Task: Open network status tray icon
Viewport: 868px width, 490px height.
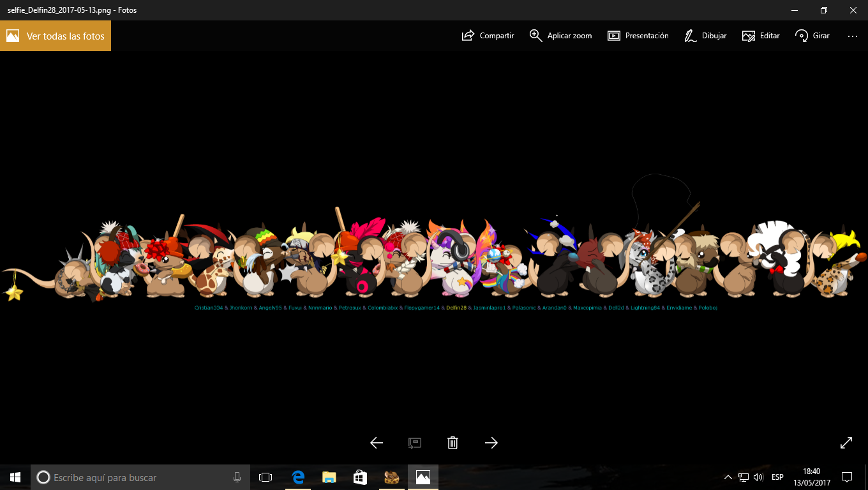Action: 744,477
